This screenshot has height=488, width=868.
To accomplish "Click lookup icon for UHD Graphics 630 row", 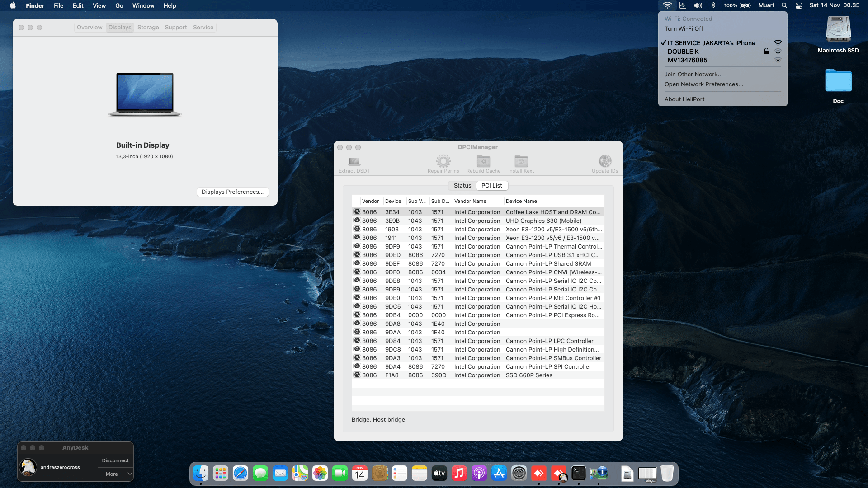I will coord(357,221).
